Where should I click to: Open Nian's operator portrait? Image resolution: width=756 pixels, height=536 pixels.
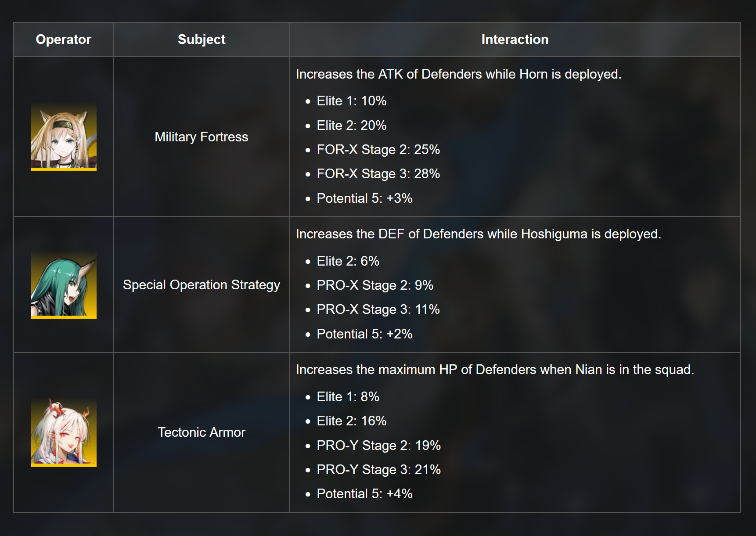[64, 433]
